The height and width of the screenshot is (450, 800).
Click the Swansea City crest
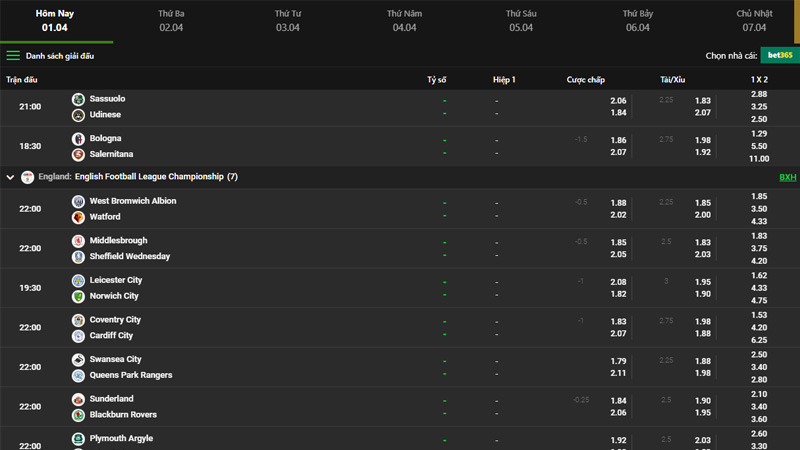[78, 360]
